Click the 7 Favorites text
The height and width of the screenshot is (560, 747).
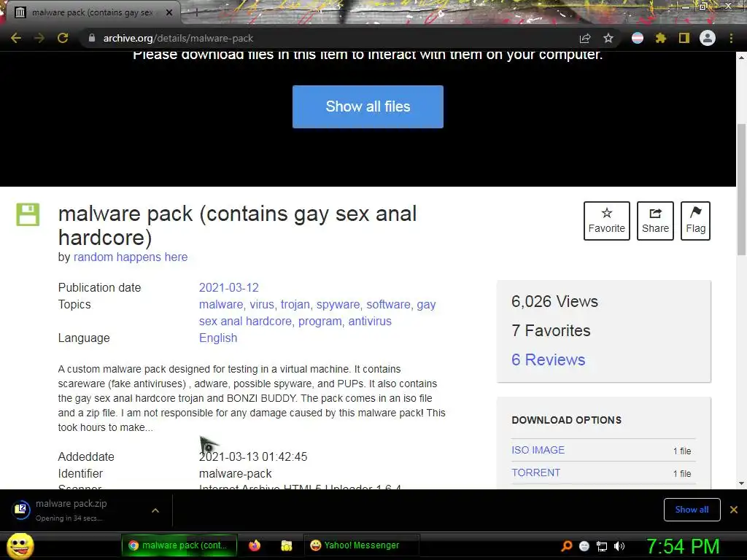tap(551, 330)
